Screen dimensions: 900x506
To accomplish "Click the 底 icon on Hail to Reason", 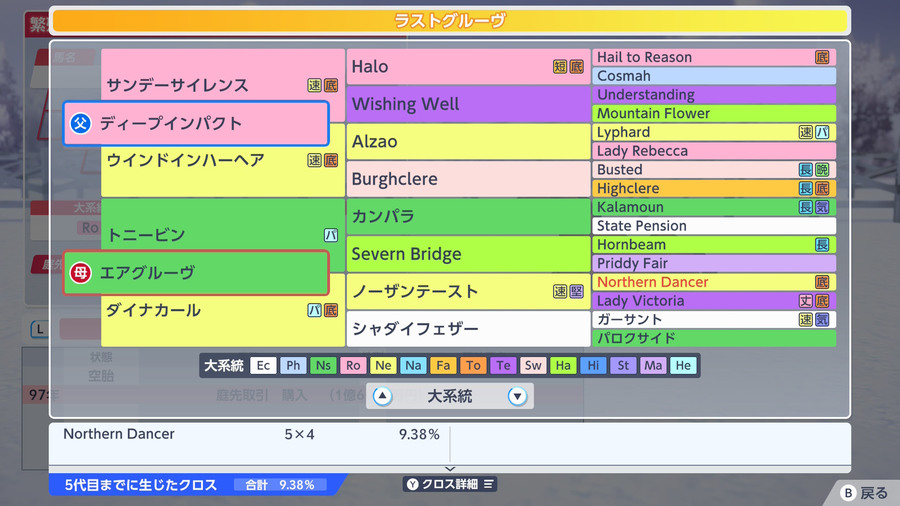I will point(822,57).
